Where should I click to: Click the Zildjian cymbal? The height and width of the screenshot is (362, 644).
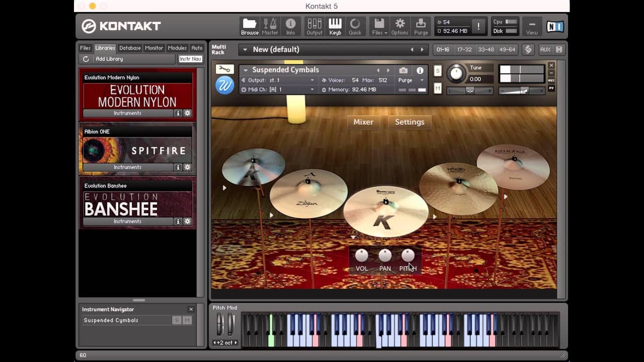308,193
